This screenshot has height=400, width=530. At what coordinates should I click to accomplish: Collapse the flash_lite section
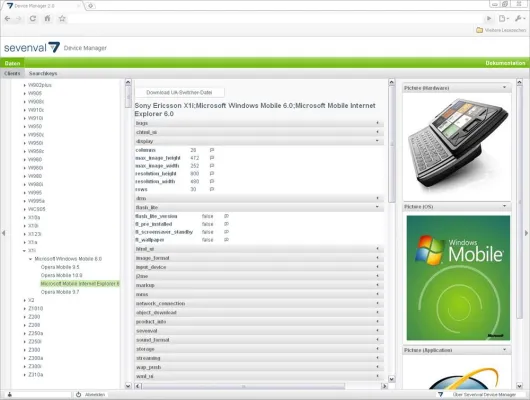(x=259, y=207)
